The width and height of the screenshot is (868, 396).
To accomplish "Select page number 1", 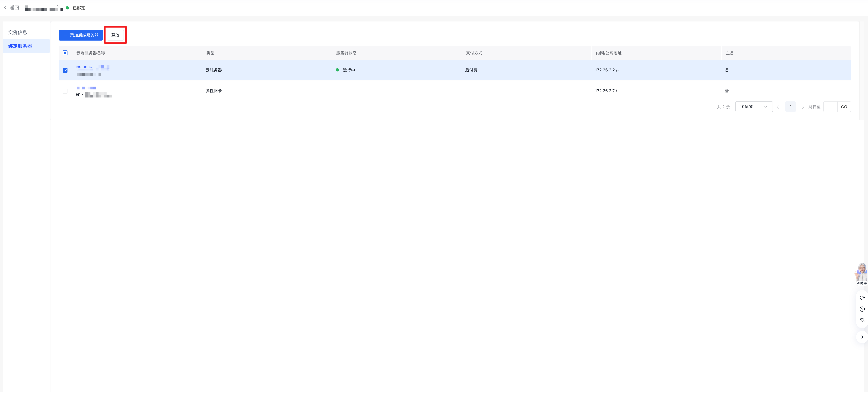I will (x=790, y=107).
